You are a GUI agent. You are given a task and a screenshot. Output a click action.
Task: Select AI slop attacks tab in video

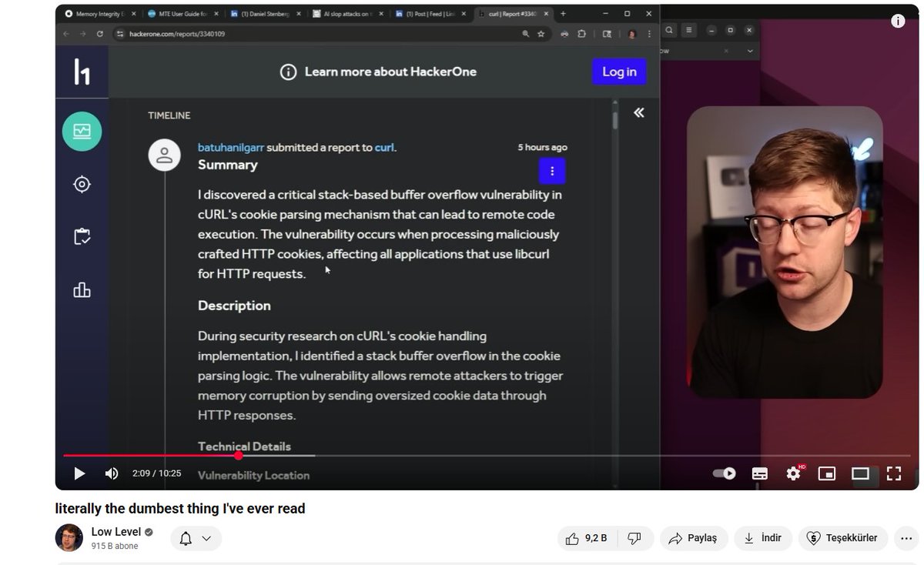tap(346, 14)
